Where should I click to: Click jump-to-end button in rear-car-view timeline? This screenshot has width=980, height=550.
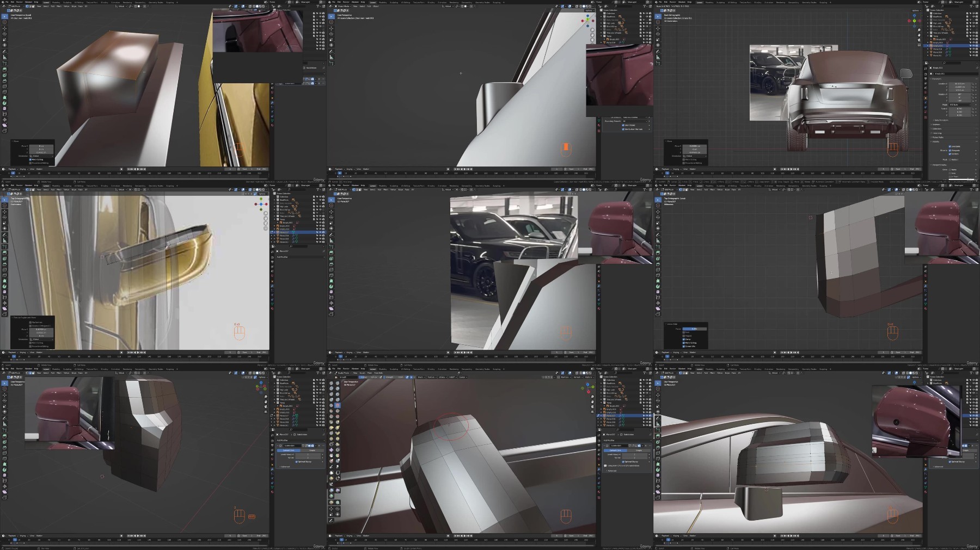(798, 169)
